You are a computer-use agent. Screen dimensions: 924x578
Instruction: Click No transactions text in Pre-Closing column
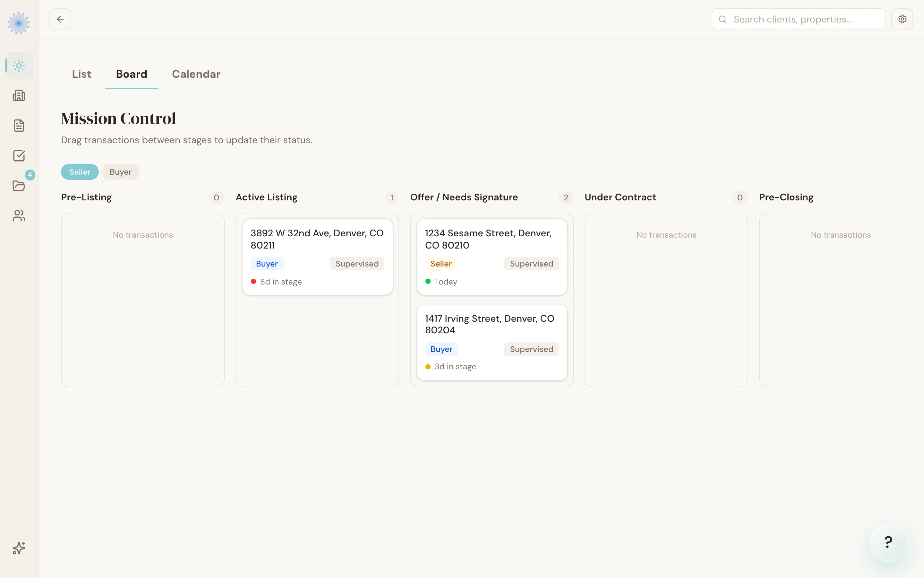(841, 235)
